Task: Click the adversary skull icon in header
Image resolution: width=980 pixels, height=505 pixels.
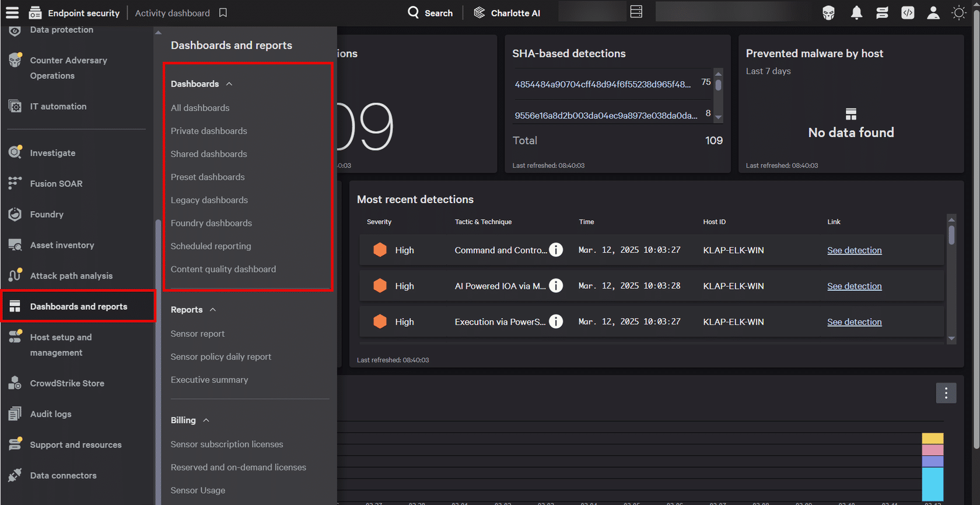Action: (x=828, y=13)
